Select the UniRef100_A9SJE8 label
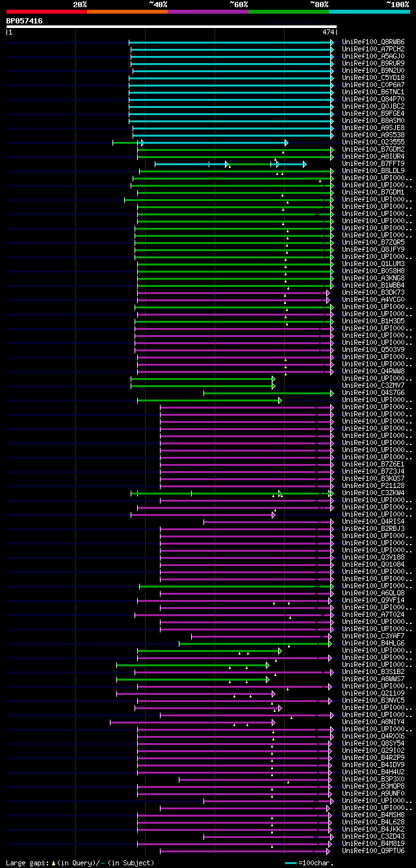The height and width of the screenshot is (868, 416). click(373, 128)
